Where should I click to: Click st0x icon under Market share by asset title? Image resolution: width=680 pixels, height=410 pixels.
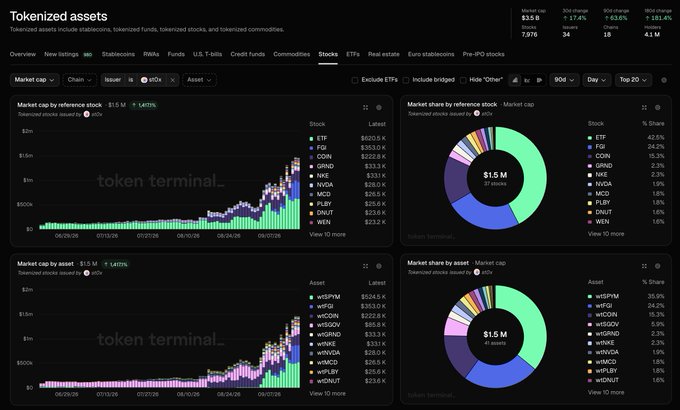pos(477,272)
